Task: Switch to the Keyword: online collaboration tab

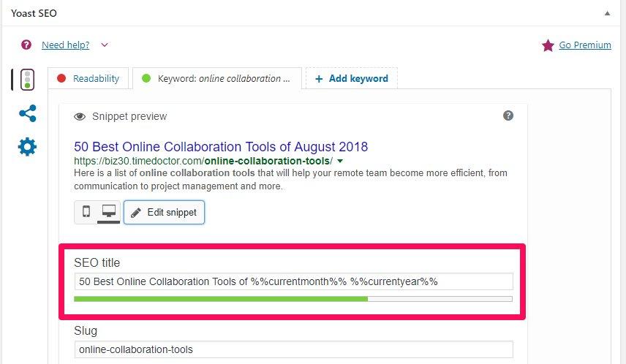Action: (x=216, y=79)
